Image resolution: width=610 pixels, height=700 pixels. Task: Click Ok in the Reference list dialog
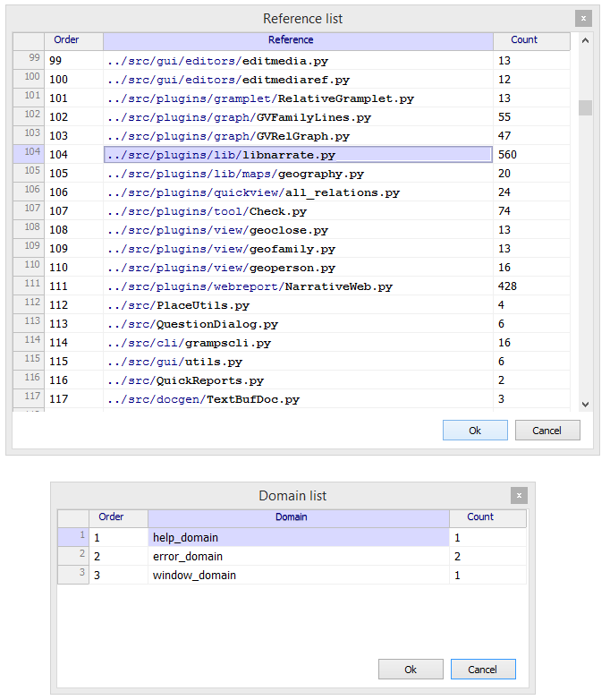[475, 431]
